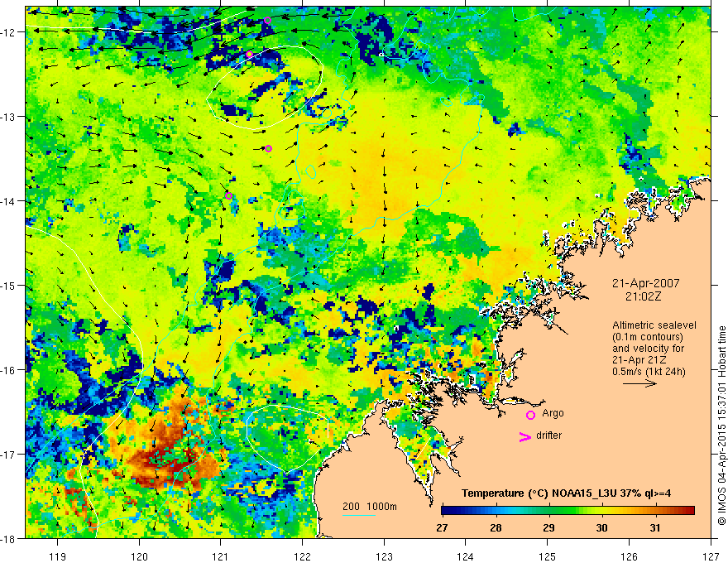Image resolution: width=728 pixels, height=563 pixels.
Task: Click the cyan isobath legend line under 200 1000m
Action: [x=359, y=515]
